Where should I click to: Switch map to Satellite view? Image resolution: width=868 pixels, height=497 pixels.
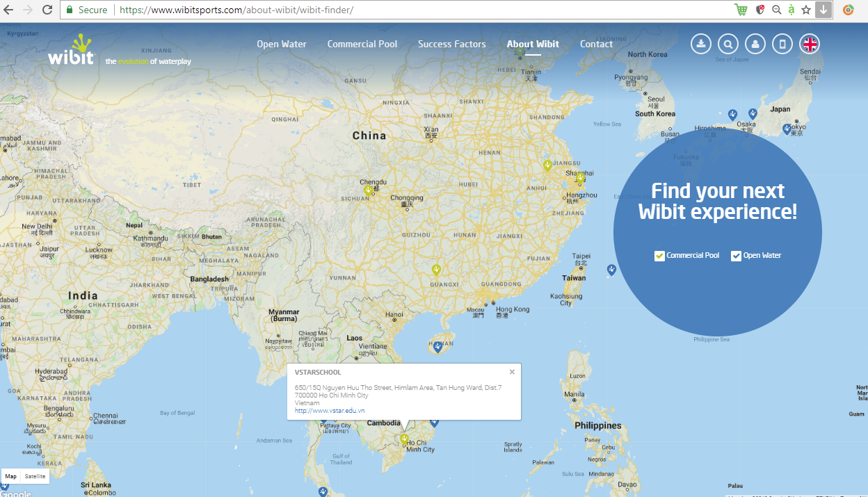click(x=35, y=476)
